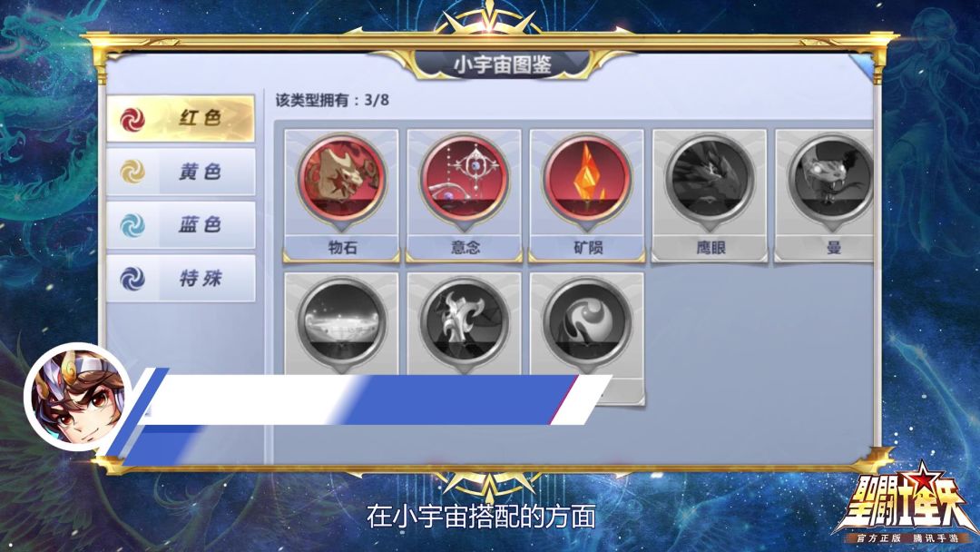Click the red swirl icon beside 红色
This screenshot has height=552, width=980.
point(132,119)
